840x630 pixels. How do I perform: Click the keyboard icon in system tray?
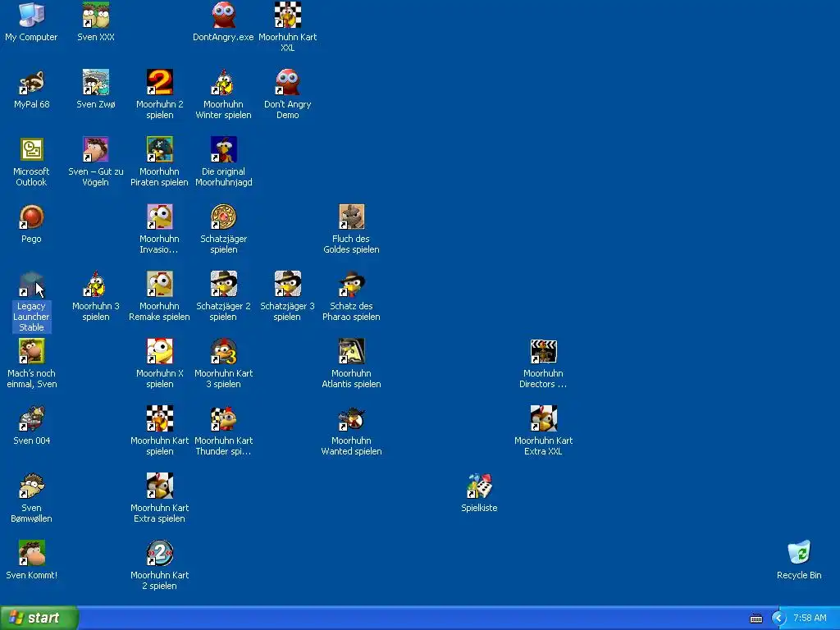[x=756, y=619]
